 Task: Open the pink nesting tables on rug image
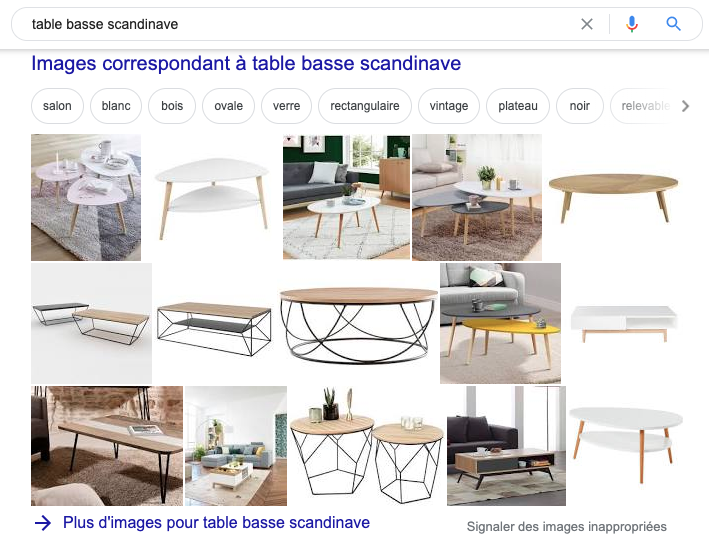pos(86,197)
